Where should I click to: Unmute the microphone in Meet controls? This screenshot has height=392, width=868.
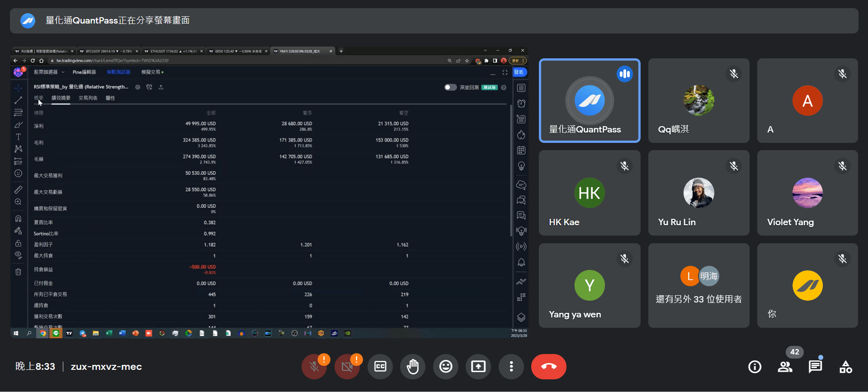click(314, 366)
